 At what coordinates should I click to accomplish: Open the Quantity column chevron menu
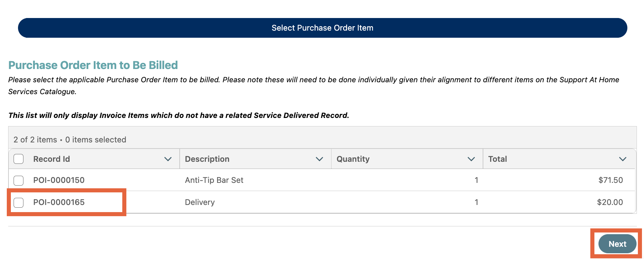[471, 159]
